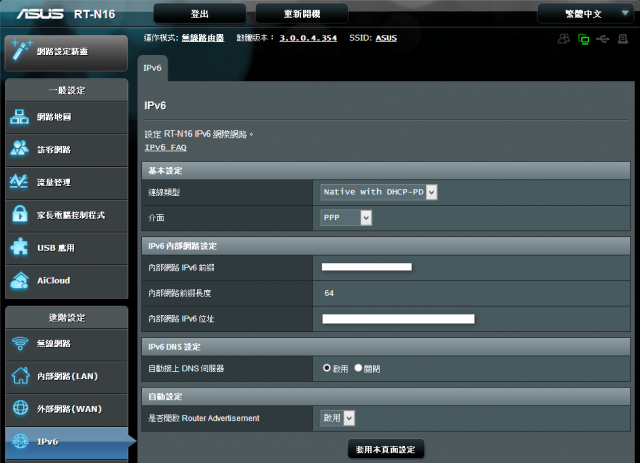Open USB 應用 menu item
640x463 pixels.
[67, 248]
